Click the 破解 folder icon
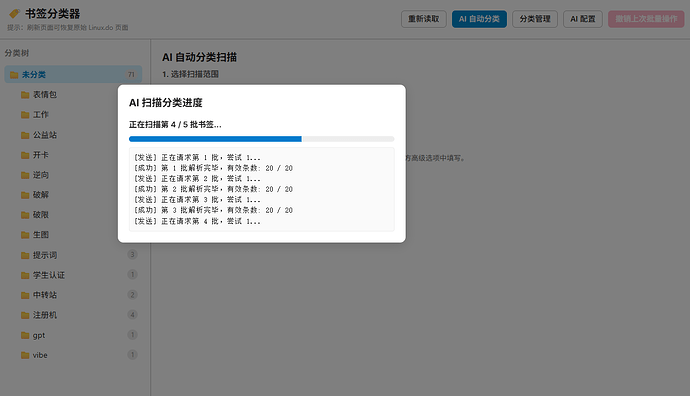Screen dimensions: 690x396 point(25,195)
